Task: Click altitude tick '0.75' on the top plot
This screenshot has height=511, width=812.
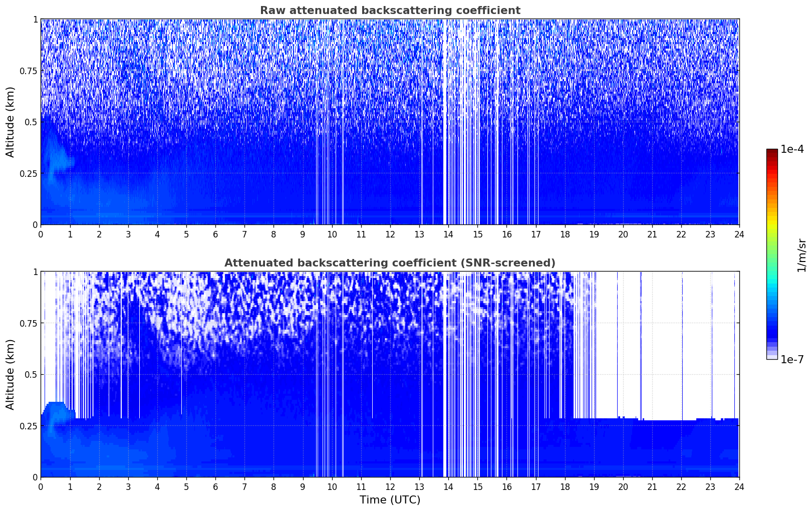Action: pyautogui.click(x=29, y=71)
